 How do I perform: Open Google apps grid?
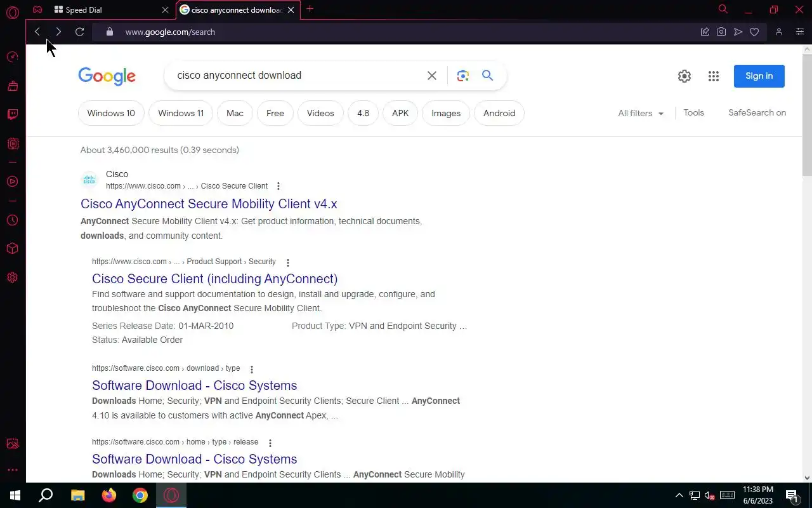[x=714, y=76]
